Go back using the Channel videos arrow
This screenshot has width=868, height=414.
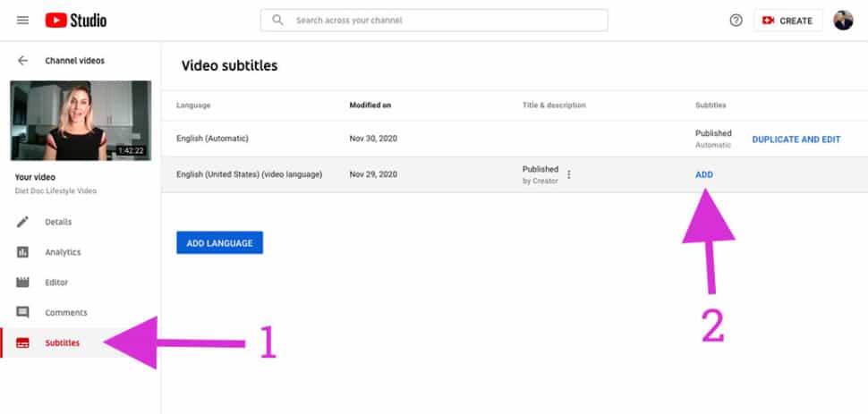[x=22, y=60]
